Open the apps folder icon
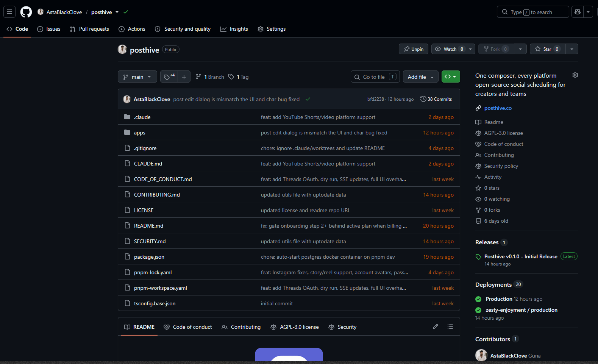598x364 pixels. click(x=127, y=133)
